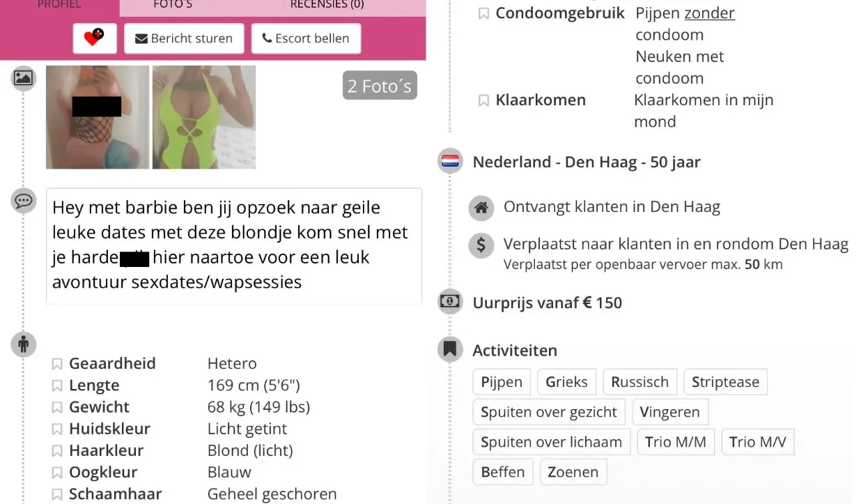The image size is (868, 504).
Task: Toggle the bookmark next to Haarkleur
Action: 57,451
